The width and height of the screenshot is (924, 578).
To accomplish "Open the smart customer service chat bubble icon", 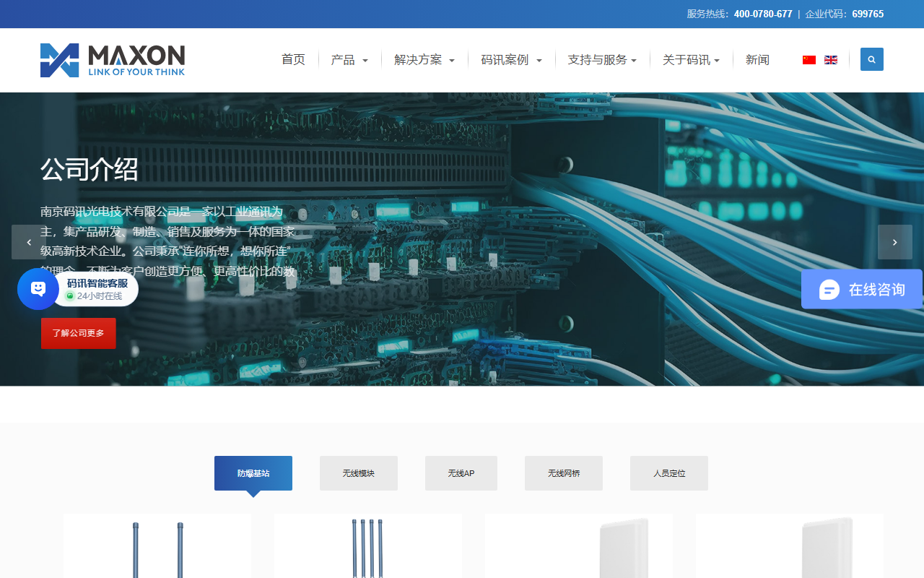I will click(x=38, y=289).
